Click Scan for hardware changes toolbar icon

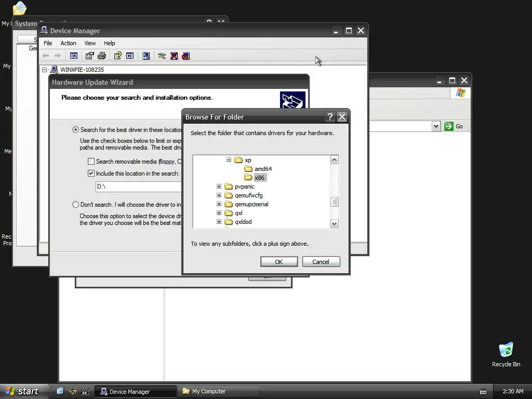coord(146,56)
